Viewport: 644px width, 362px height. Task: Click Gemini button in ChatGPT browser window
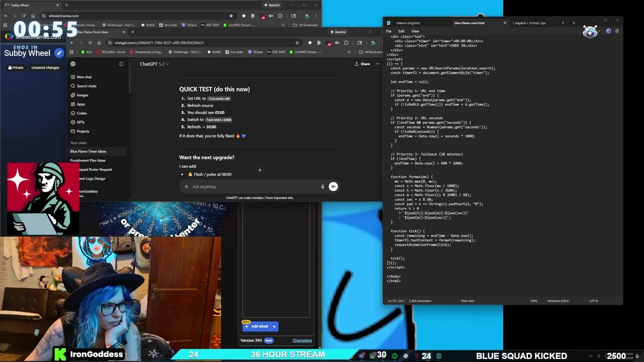point(338,32)
